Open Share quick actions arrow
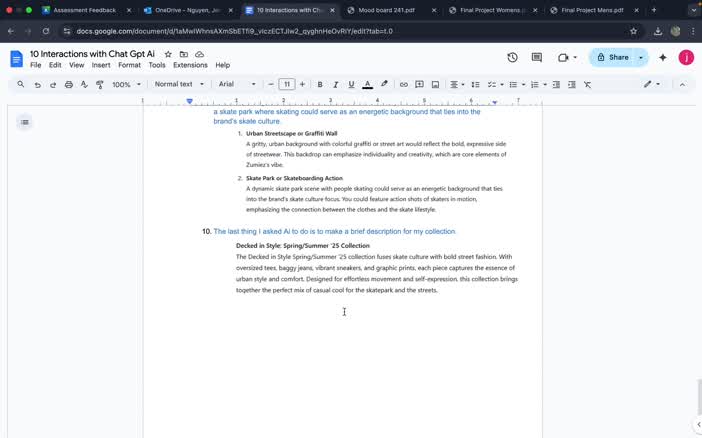 pos(641,57)
